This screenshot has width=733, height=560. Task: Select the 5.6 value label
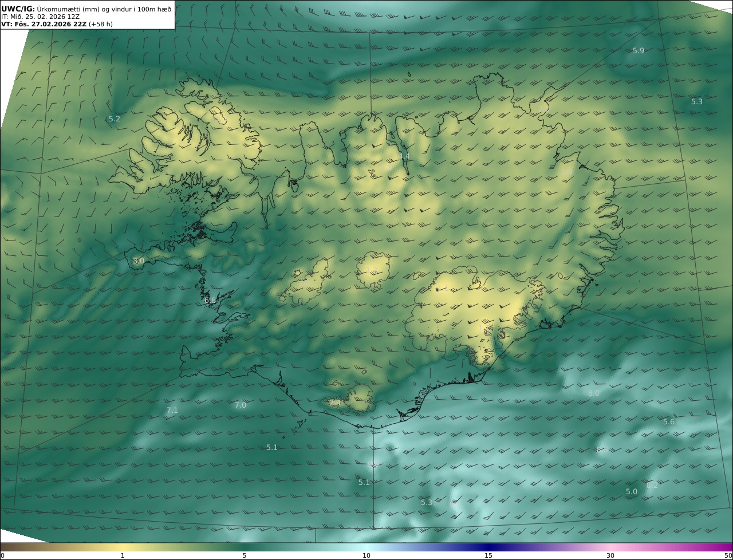click(669, 422)
